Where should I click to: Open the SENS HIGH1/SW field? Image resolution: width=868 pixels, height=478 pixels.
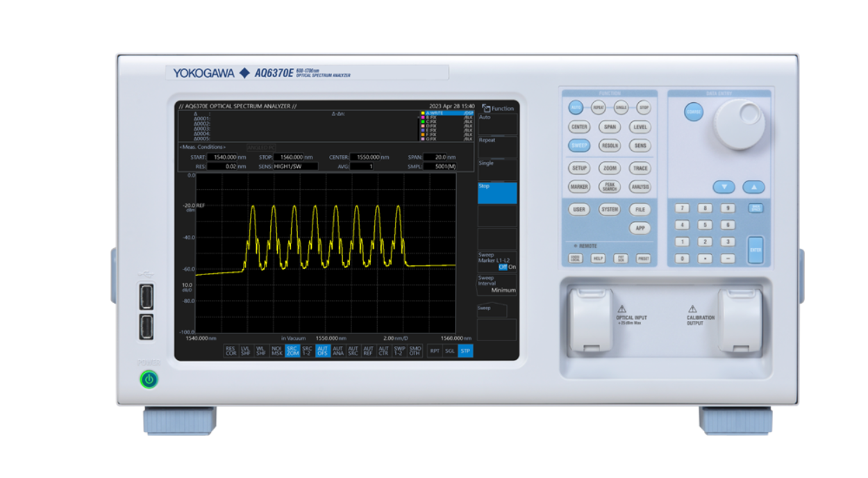click(295, 167)
